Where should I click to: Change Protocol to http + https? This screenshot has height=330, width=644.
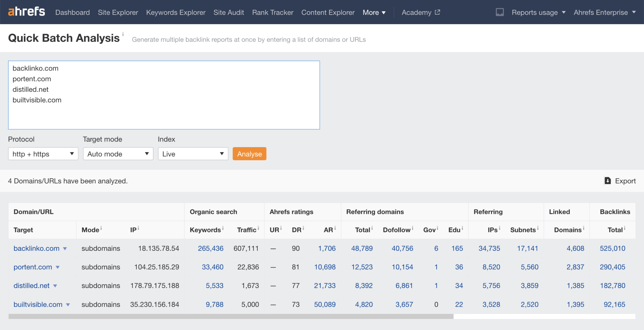tap(43, 153)
